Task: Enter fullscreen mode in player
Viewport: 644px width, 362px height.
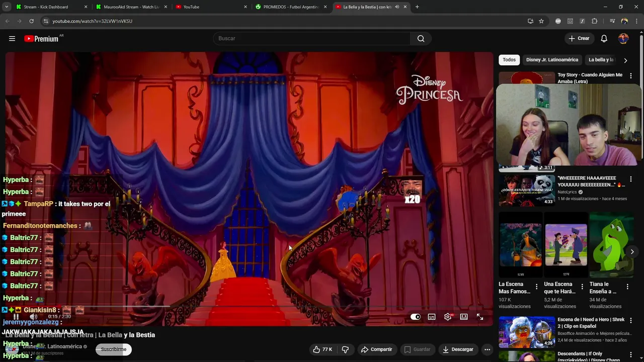Action: (x=480, y=317)
